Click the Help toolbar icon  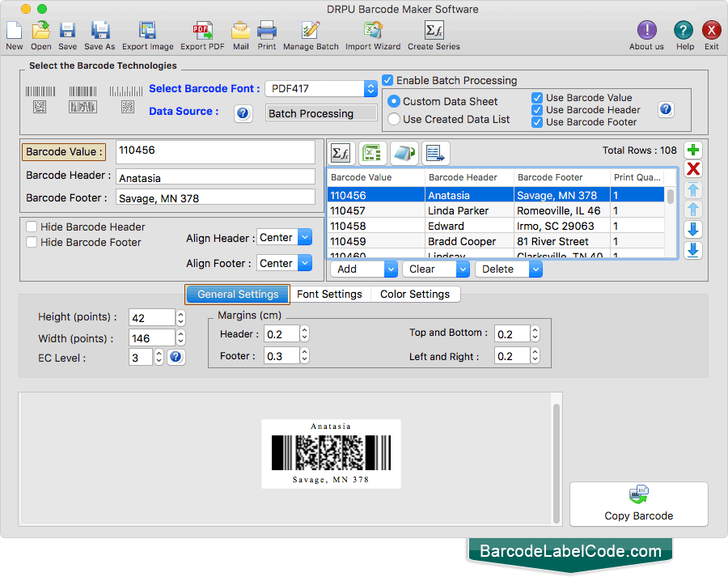[x=684, y=31]
